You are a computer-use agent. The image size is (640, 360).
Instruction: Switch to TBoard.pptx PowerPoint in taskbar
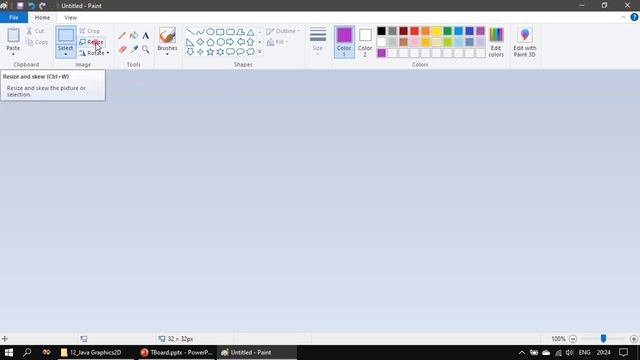point(177,352)
